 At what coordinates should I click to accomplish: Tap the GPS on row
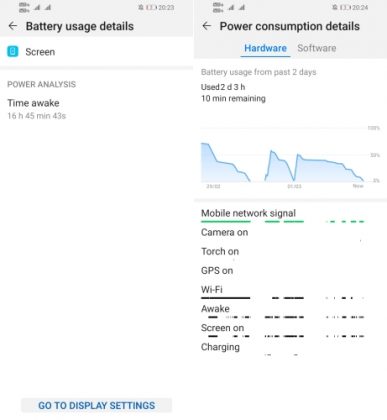[x=283, y=270]
